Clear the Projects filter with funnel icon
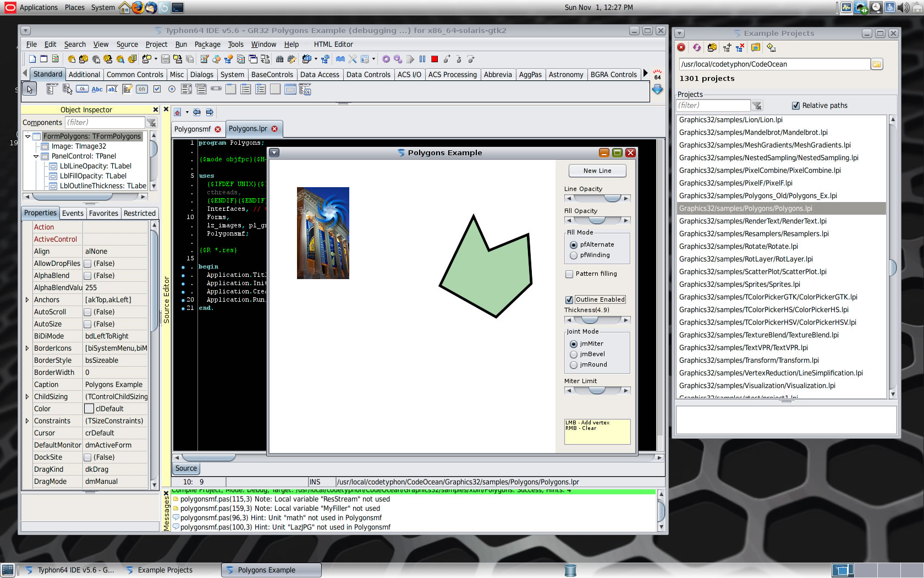The width and height of the screenshot is (924, 578). tap(757, 105)
